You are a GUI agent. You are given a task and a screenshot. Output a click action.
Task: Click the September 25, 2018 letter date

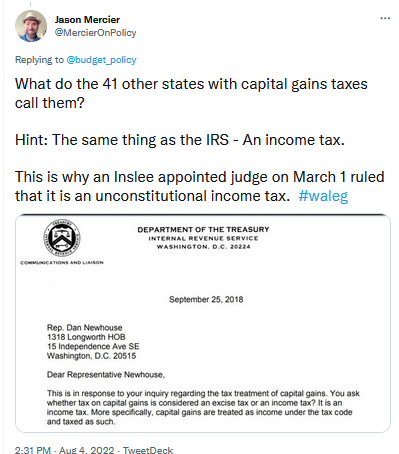click(206, 299)
